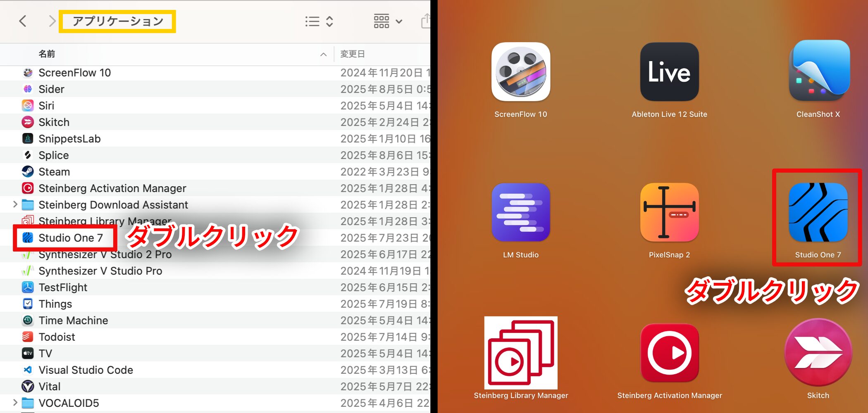
Task: Expand the VOCALOID5 folder disclosure arrow
Action: [15, 403]
